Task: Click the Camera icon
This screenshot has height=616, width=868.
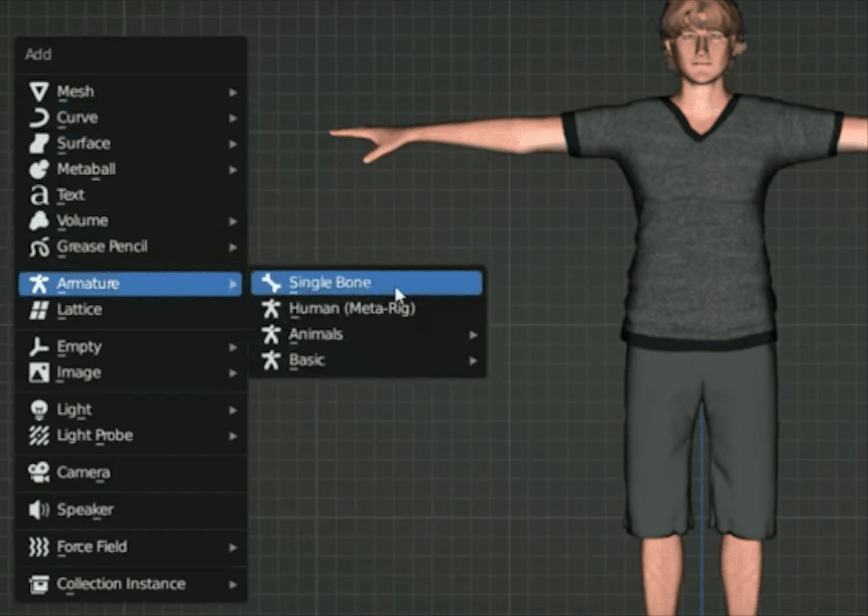Action: coord(39,472)
